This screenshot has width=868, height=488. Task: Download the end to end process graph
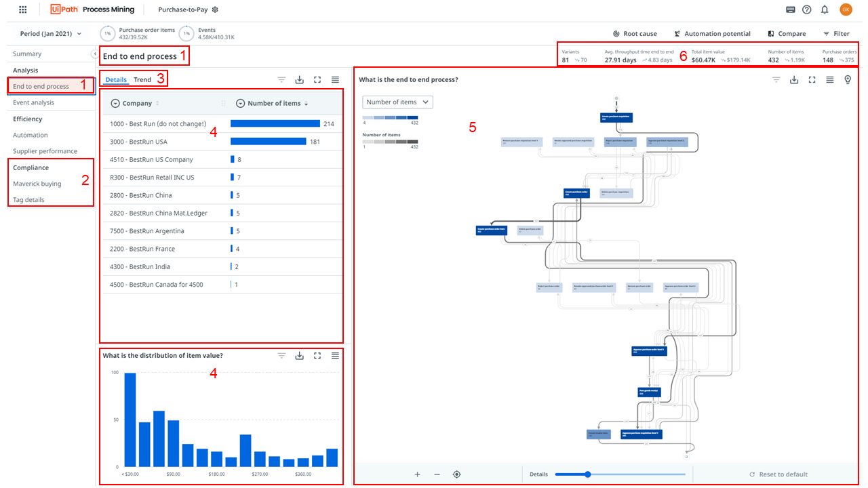(x=794, y=79)
